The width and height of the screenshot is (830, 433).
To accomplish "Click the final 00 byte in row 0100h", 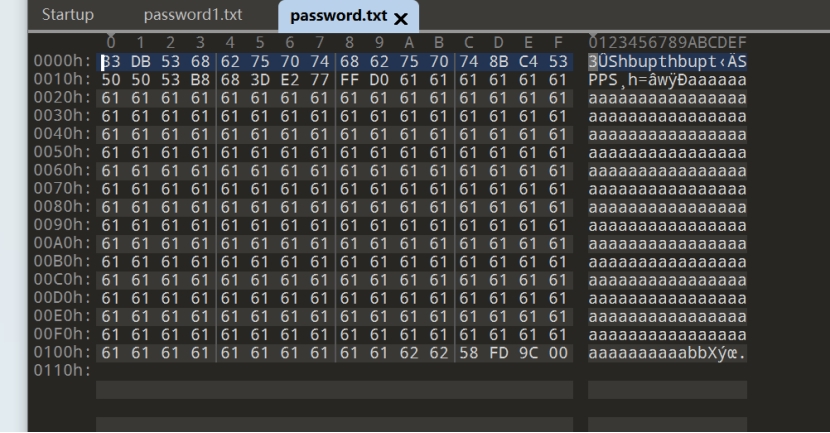I will 560,353.
